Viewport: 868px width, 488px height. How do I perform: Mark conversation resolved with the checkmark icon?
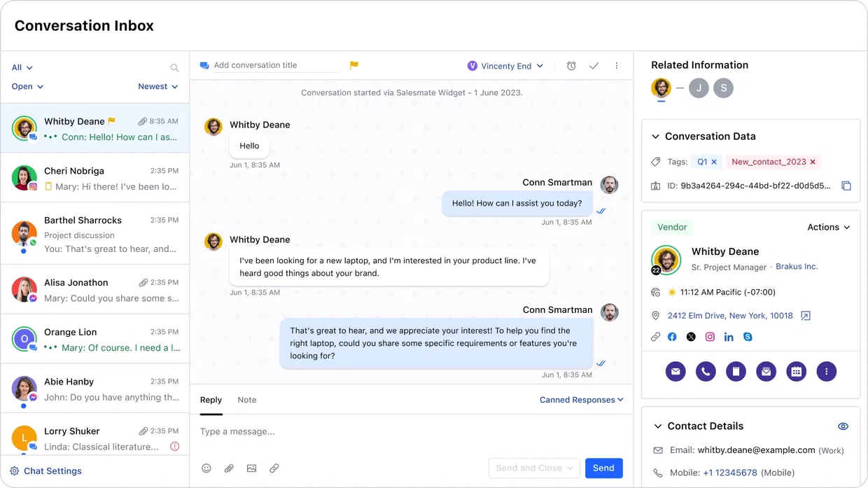pos(594,65)
